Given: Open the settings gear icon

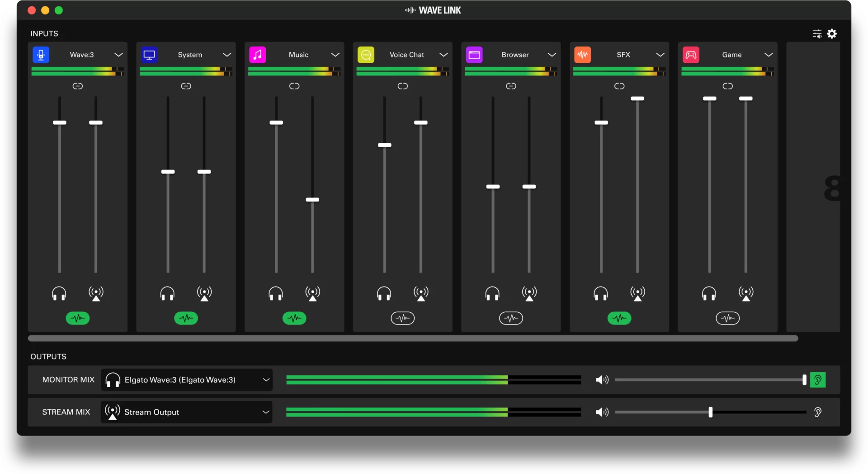Looking at the screenshot, I should click(x=832, y=34).
